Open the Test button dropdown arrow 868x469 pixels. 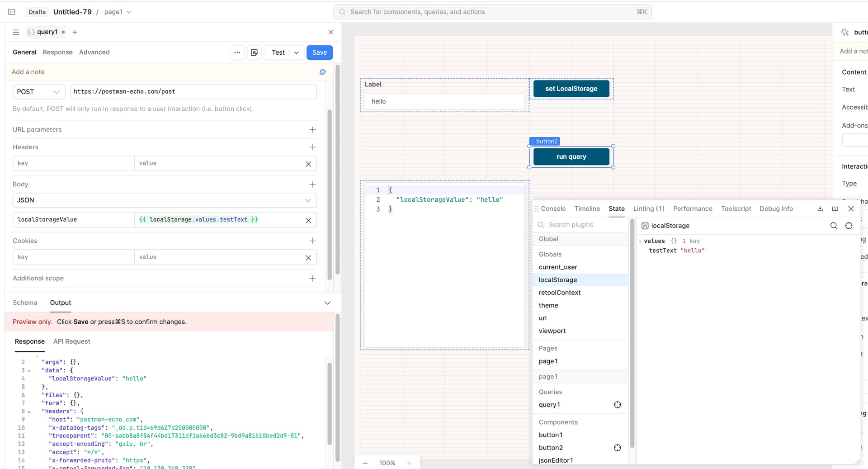pyautogui.click(x=297, y=52)
